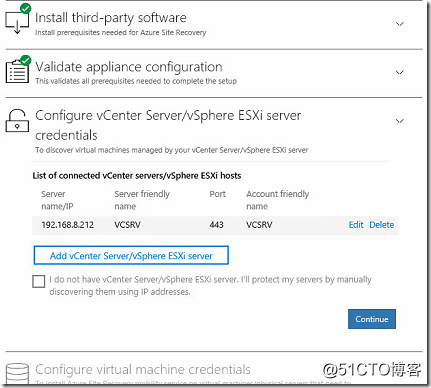Image resolution: width=431 pixels, height=388 pixels.
Task: Select the VCSRV server friendly name cell
Action: [128, 225]
